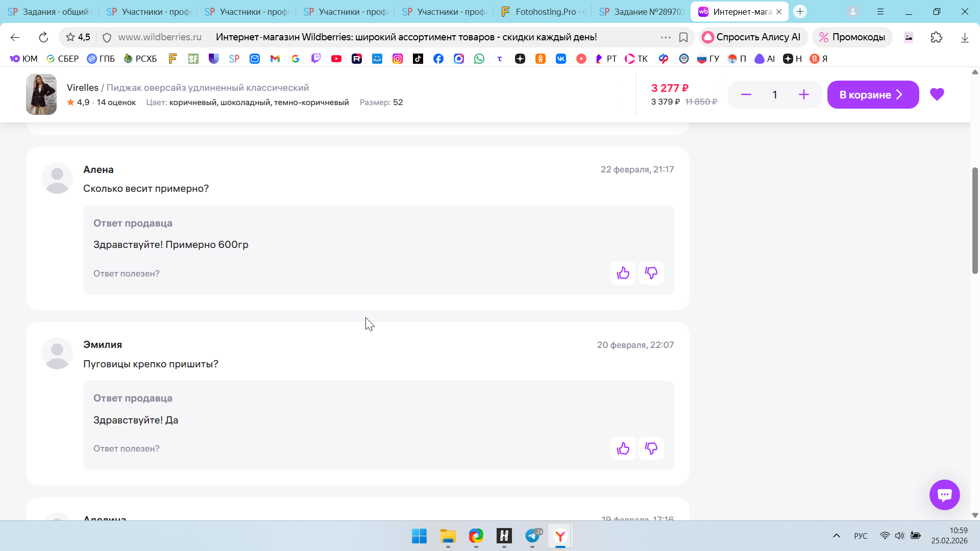Dislike seller's answer about 600гр weight
The width and height of the screenshot is (980, 551).
click(x=651, y=273)
